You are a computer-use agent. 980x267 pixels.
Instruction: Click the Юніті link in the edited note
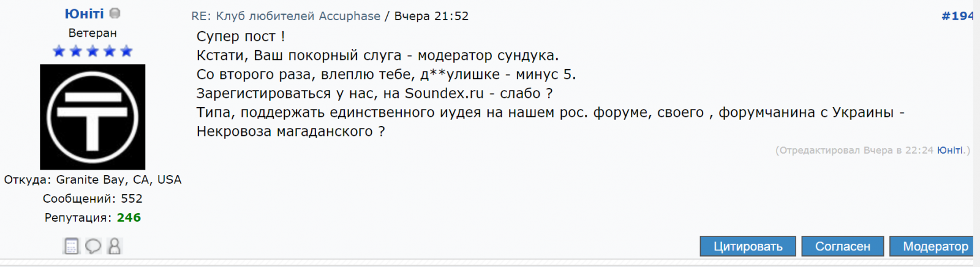950,150
